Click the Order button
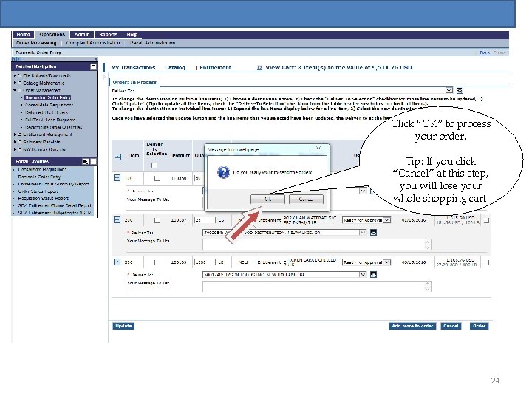Screen dimensions: 532x399 coord(479,326)
